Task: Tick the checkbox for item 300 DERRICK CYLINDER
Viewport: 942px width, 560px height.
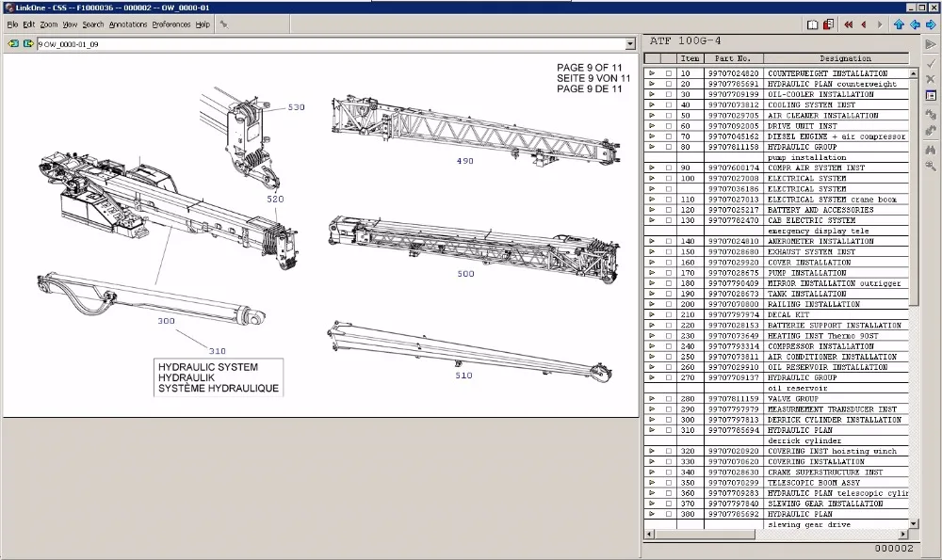Action: point(669,420)
